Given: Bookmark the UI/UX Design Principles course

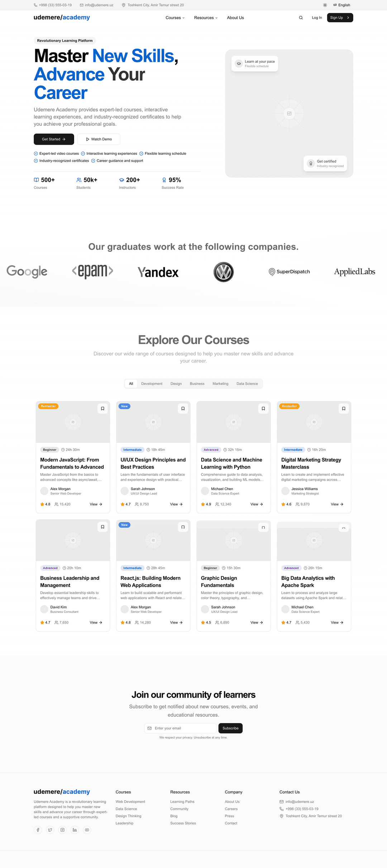Looking at the screenshot, I should [183, 409].
